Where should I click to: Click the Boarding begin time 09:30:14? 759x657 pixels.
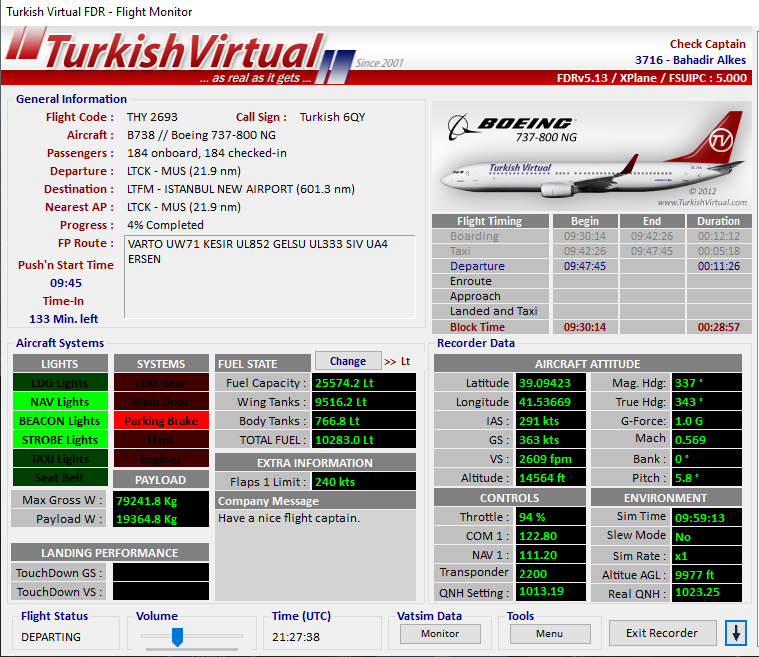click(585, 236)
